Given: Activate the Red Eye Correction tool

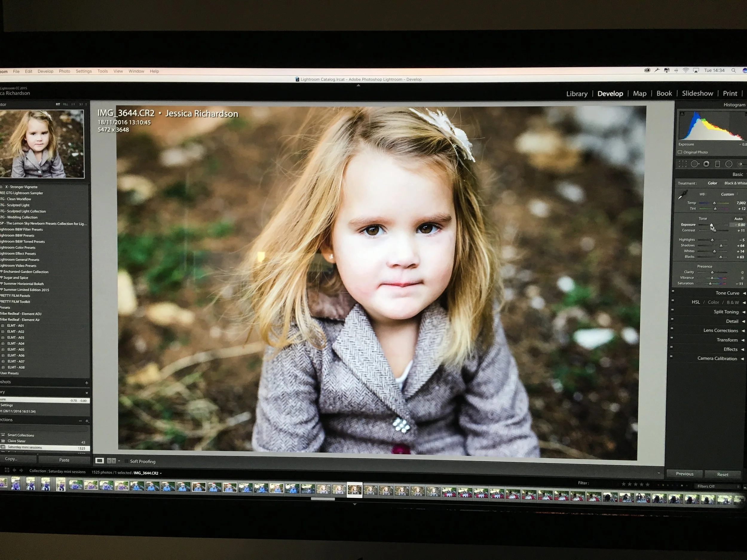Looking at the screenshot, I should 706,164.
